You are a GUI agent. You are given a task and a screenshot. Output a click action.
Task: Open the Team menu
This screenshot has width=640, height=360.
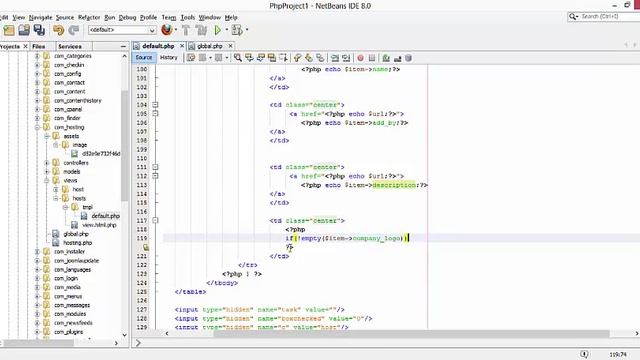(x=169, y=17)
